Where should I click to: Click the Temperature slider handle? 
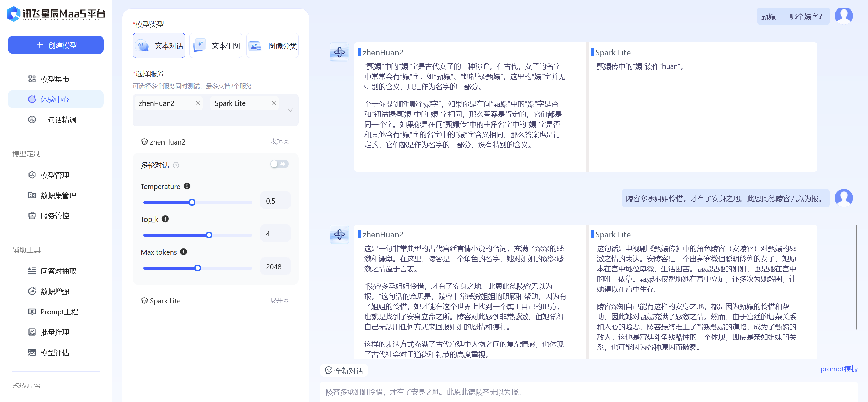(192, 202)
